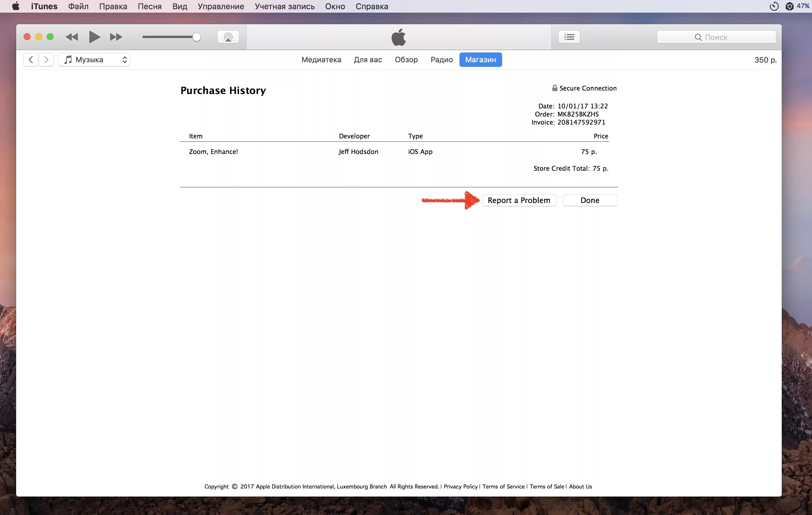
Task: Open Time Machine menu bar icon
Action: point(774,6)
